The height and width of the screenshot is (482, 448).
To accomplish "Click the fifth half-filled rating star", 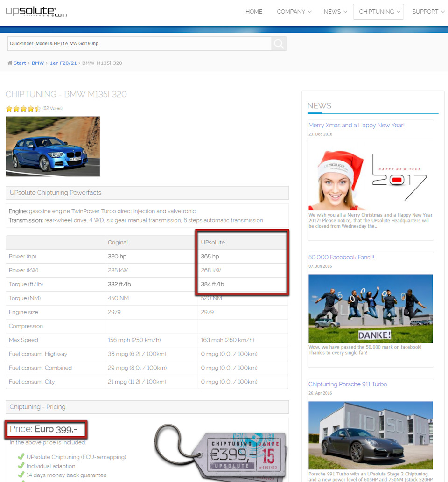I will (37, 109).
